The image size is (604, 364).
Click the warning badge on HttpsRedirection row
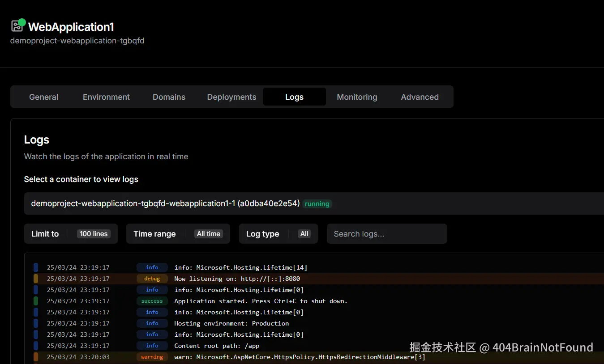click(152, 357)
